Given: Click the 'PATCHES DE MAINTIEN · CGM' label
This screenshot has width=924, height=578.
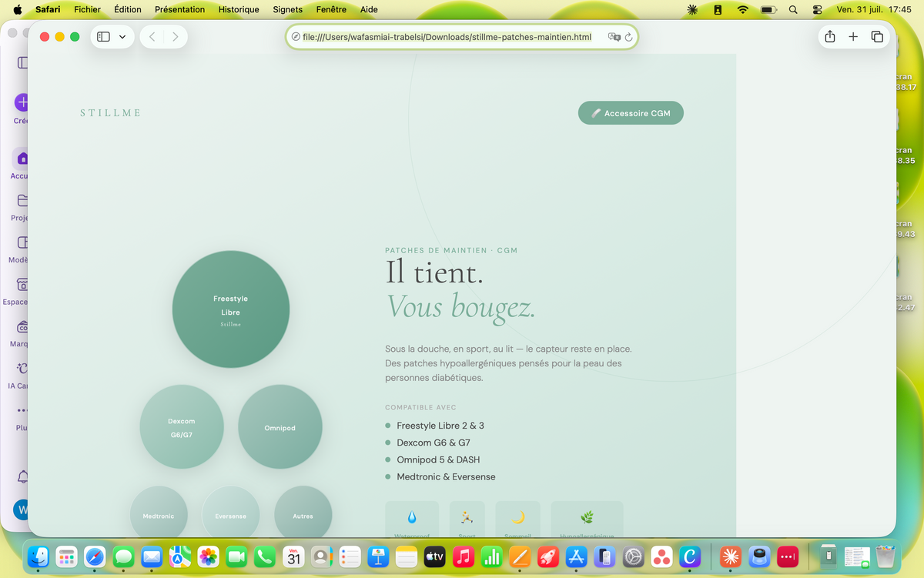Looking at the screenshot, I should [451, 250].
